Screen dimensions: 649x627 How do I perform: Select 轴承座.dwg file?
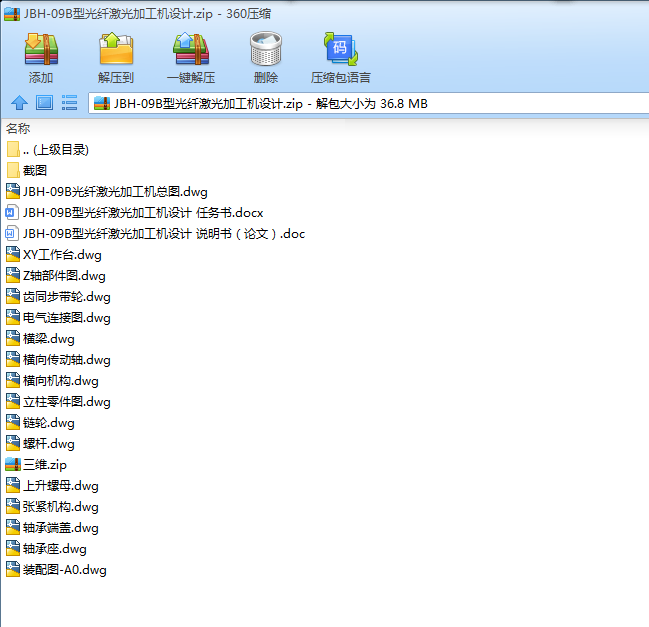46,549
